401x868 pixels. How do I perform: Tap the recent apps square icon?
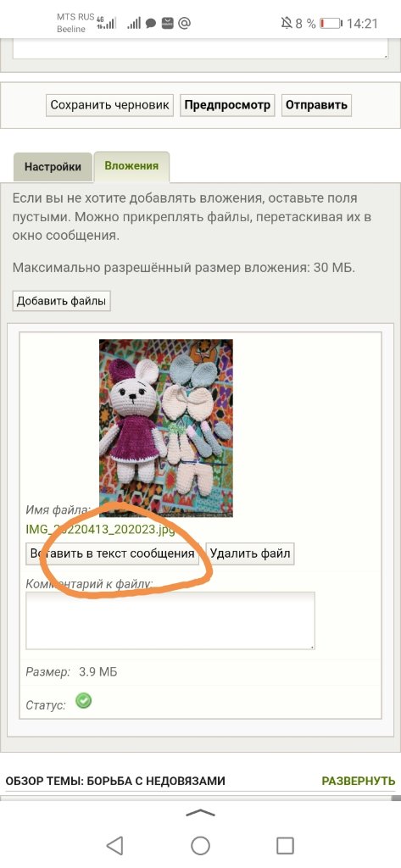[x=285, y=845]
